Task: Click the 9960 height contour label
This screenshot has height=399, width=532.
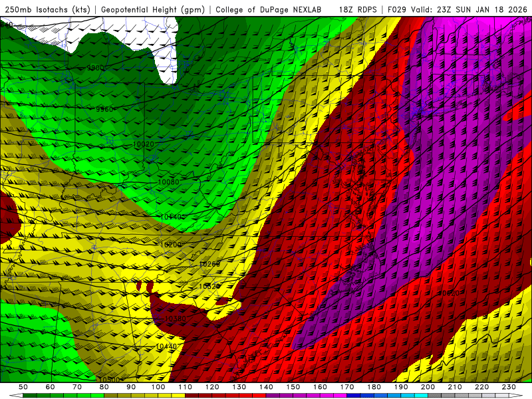Action: tap(104, 109)
